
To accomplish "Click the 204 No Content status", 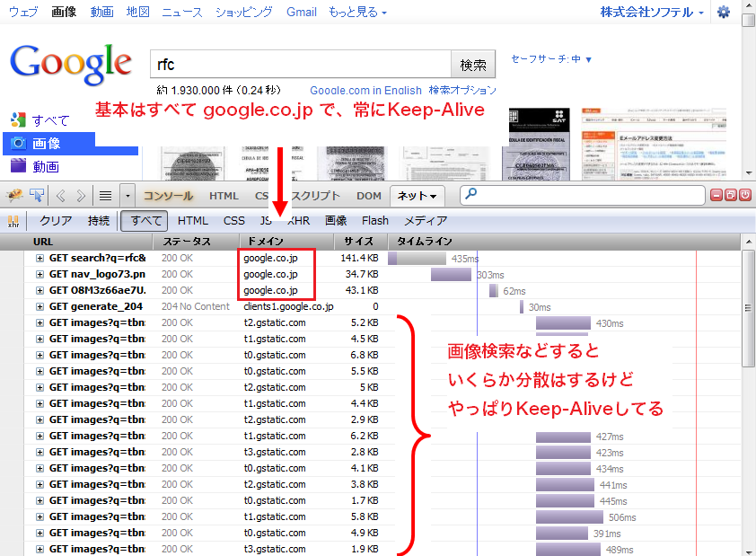I will pyautogui.click(x=195, y=306).
